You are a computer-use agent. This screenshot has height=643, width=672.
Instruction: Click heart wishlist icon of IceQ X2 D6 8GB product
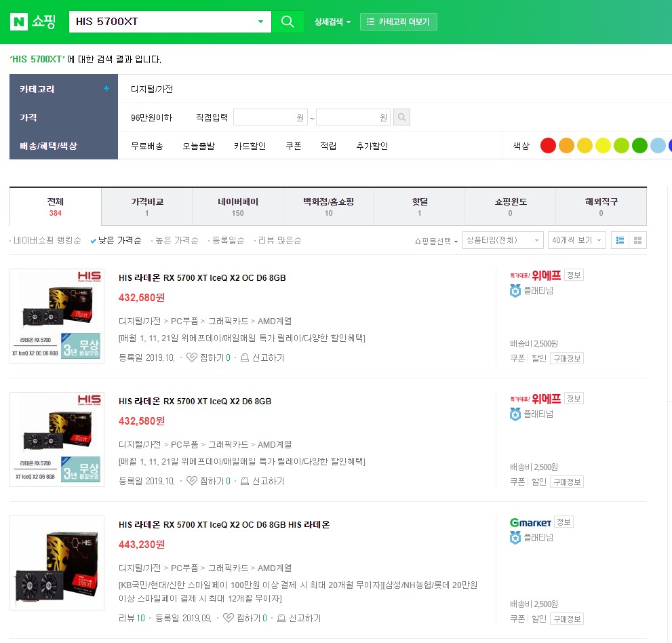192,480
